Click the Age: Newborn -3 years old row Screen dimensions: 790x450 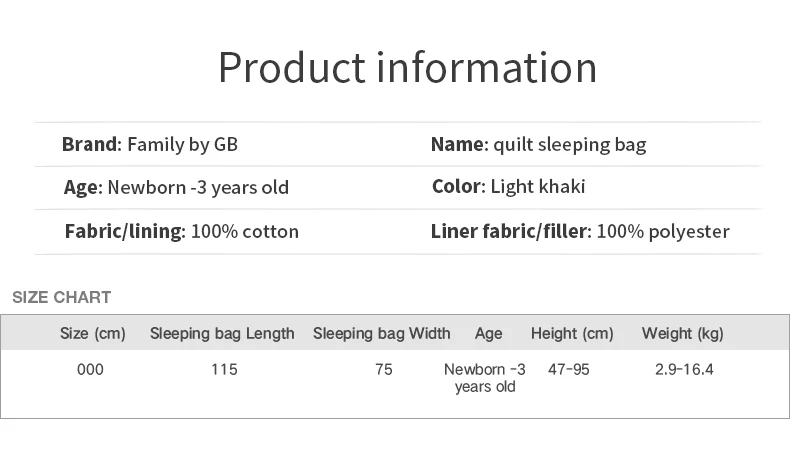[176, 187]
